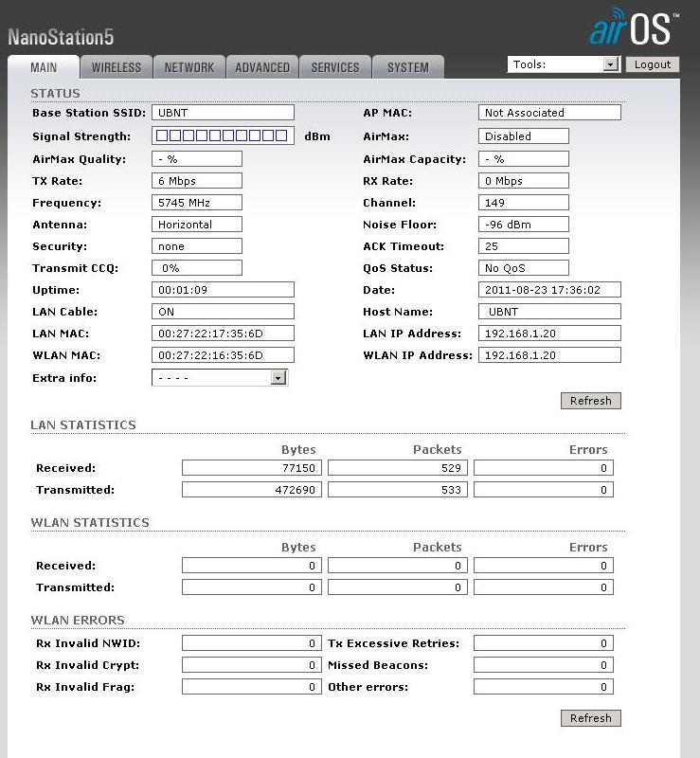The image size is (700, 758).
Task: Click the LAN MAC 00:27:22:17:35:6D value
Action: [x=223, y=334]
